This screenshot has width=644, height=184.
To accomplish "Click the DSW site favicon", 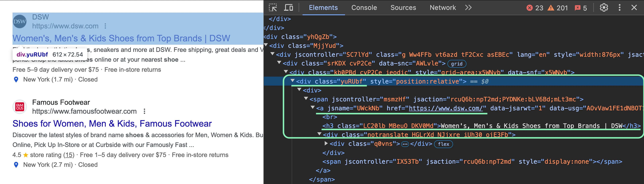I will tap(19, 21).
